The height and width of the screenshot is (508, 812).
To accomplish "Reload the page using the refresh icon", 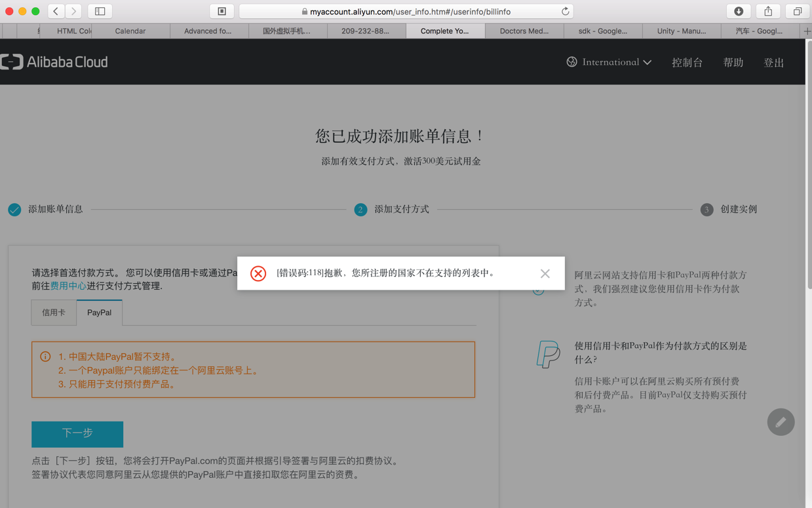I will [x=565, y=11].
